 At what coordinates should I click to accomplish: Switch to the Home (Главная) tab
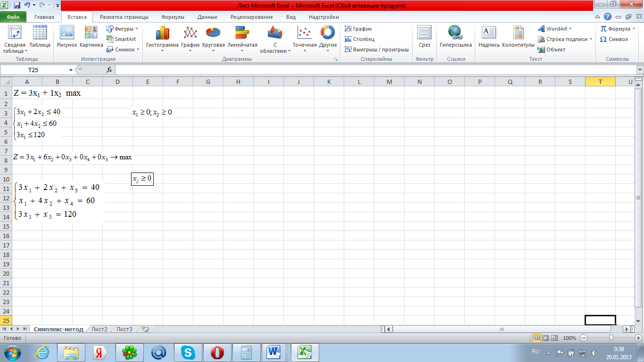click(x=44, y=17)
